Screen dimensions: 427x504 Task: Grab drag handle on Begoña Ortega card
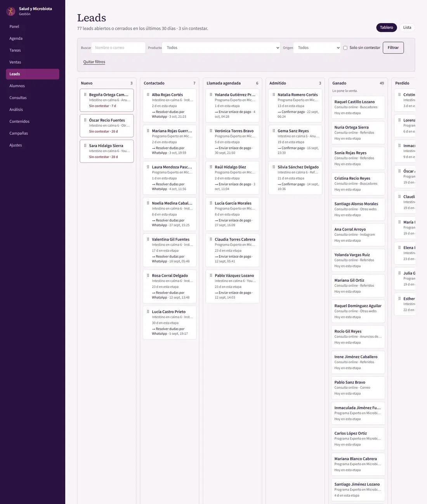pyautogui.click(x=85, y=95)
